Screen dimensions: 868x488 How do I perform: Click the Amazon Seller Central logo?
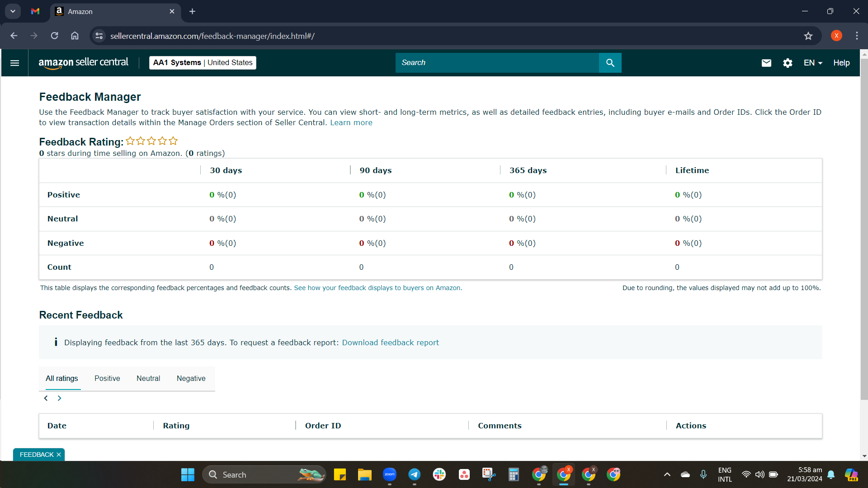[x=84, y=63]
